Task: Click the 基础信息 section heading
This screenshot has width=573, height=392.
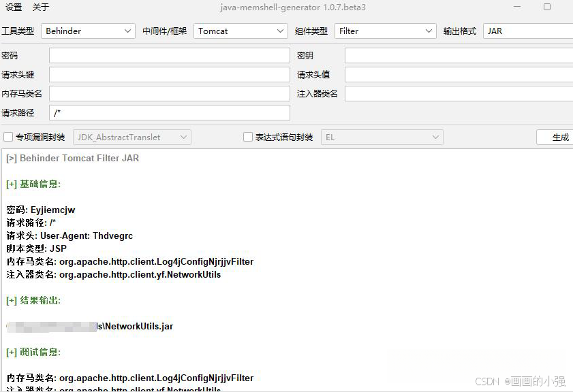Action: pyautogui.click(x=33, y=184)
